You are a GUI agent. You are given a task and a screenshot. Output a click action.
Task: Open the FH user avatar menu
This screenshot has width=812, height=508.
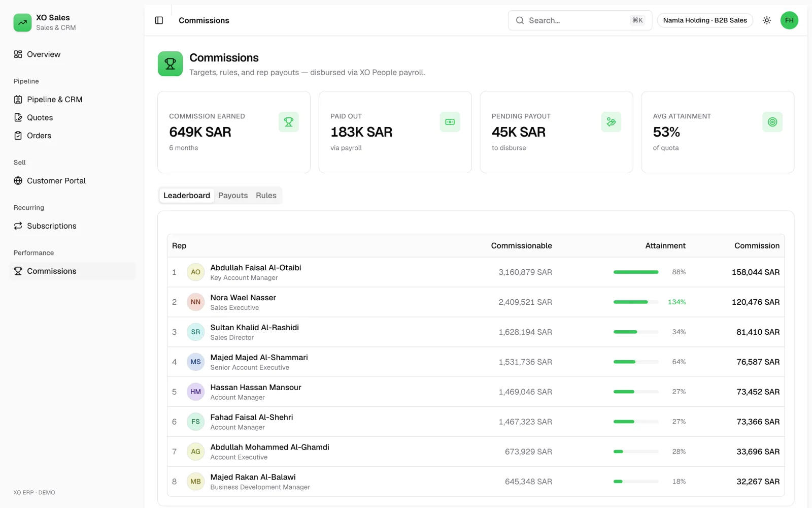[789, 20]
